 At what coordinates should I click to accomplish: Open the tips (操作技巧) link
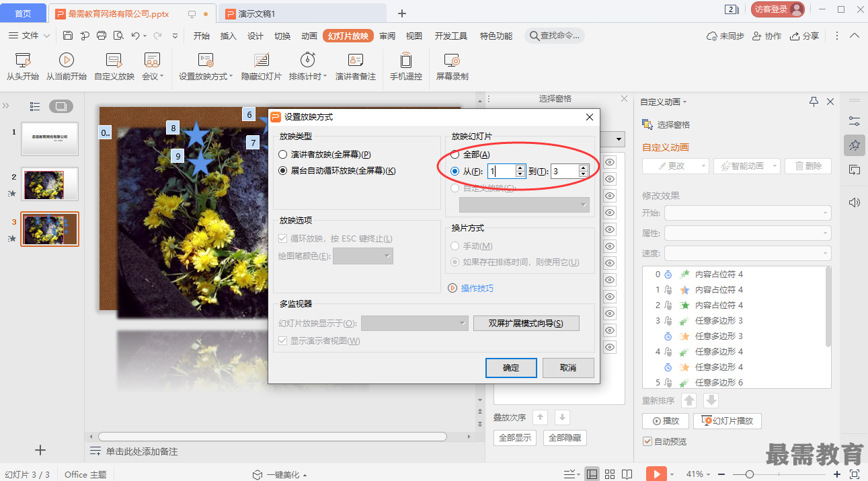pos(477,288)
